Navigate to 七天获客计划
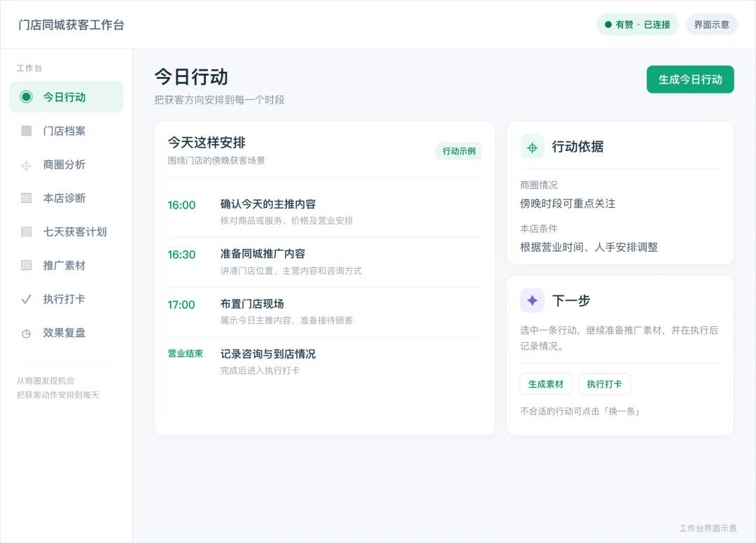The width and height of the screenshot is (756, 543). (x=66, y=232)
